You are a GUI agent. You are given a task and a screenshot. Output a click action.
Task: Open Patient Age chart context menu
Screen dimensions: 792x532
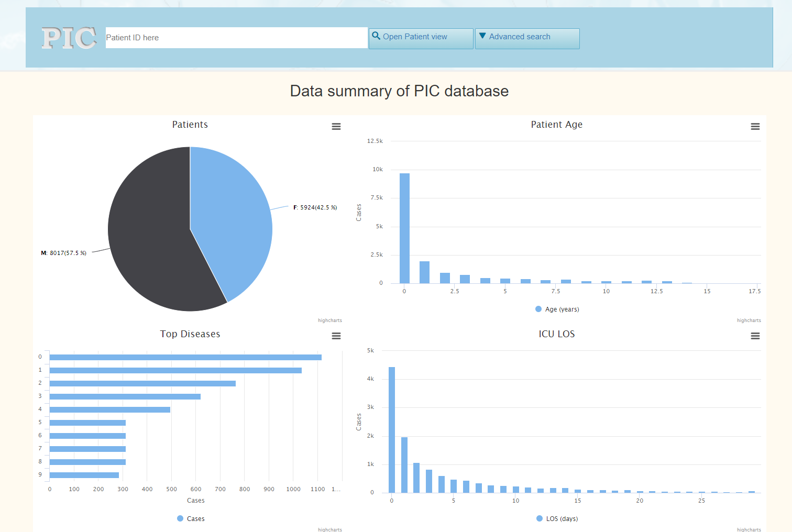click(755, 127)
